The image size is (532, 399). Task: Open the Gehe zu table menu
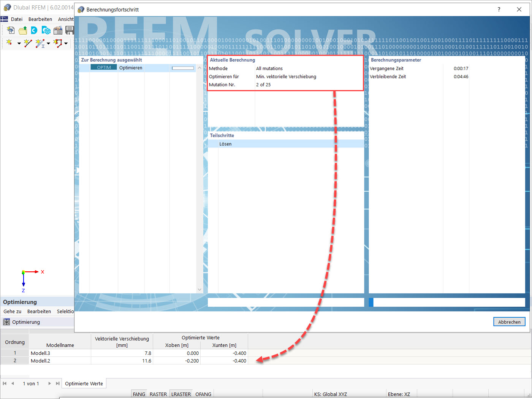point(13,311)
